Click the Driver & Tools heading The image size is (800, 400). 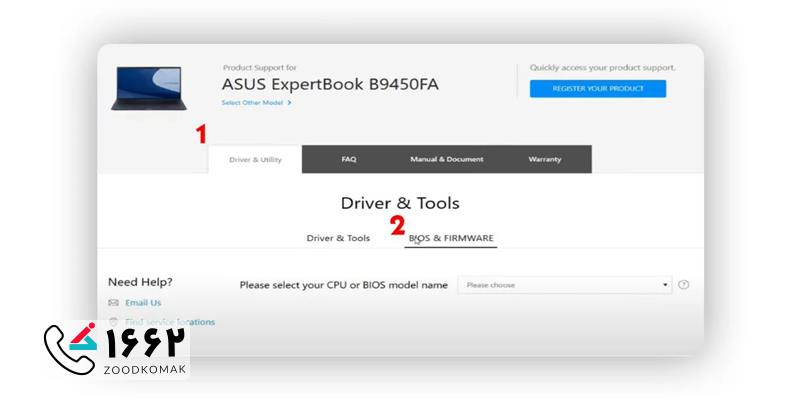coord(400,203)
